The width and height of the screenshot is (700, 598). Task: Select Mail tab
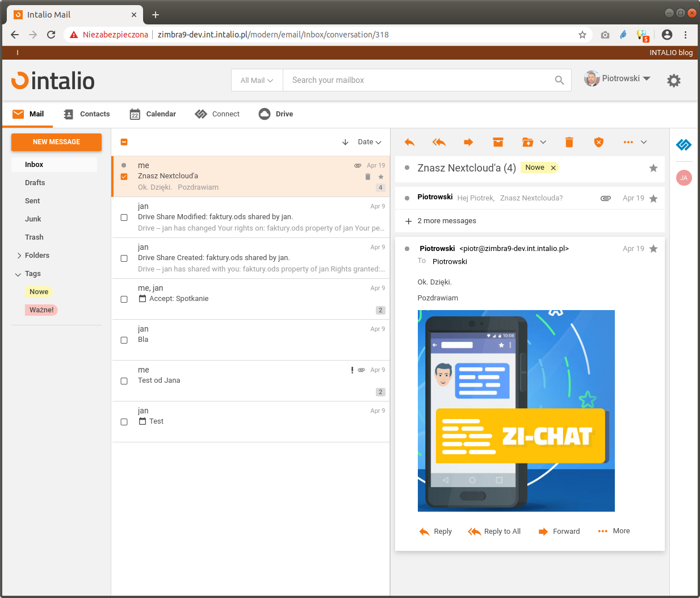point(28,114)
